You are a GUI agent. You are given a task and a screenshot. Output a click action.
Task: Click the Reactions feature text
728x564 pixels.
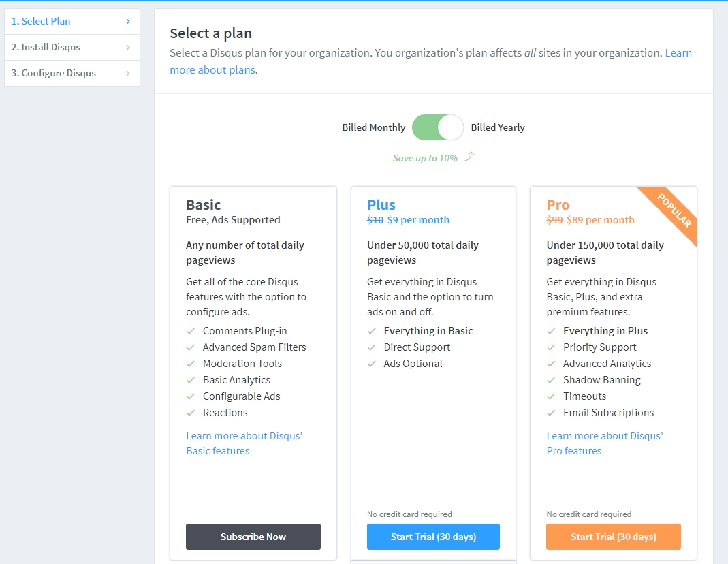coord(225,413)
